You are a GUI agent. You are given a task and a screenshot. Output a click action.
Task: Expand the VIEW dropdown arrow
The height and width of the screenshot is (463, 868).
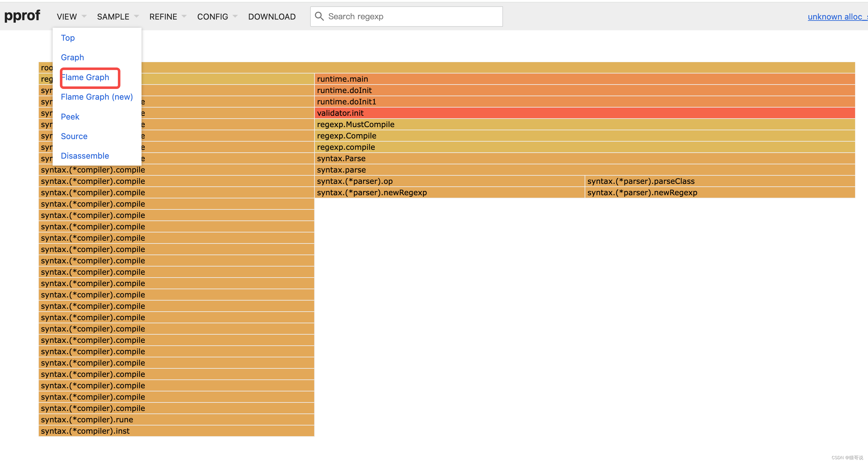(x=84, y=16)
